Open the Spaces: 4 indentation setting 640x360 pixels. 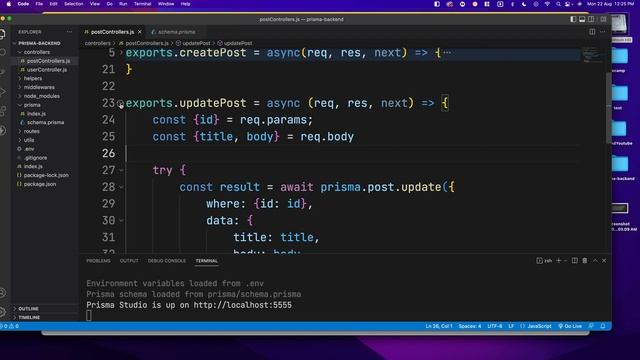pyautogui.click(x=470, y=326)
